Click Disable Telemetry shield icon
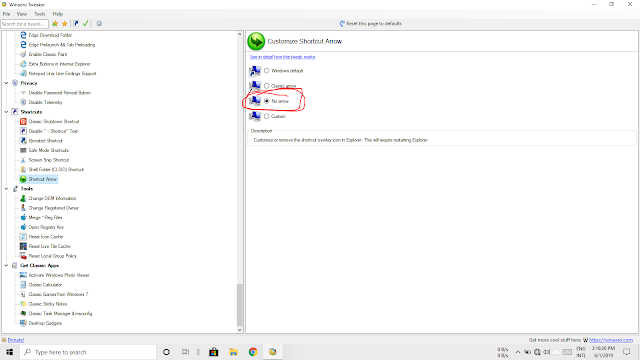640x360 pixels. [x=23, y=102]
